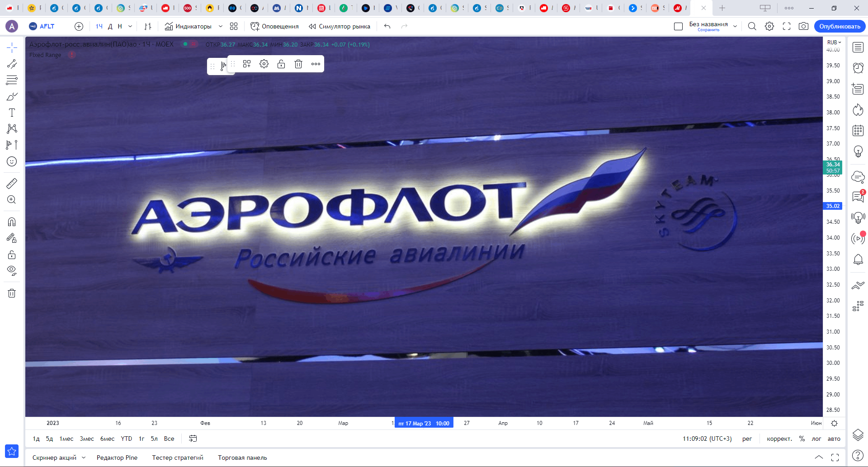Toggle lock all drawings
The height and width of the screenshot is (467, 868).
pos(12,255)
